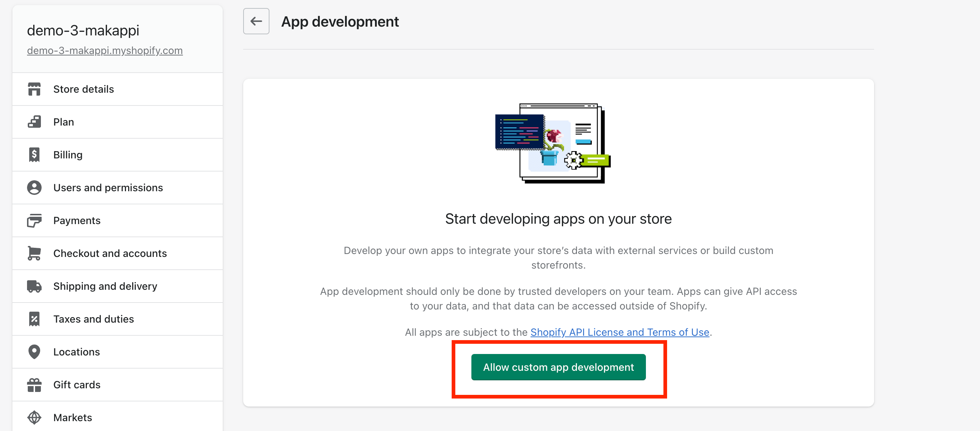The image size is (980, 431).
Task: Click the demo-3-makappi store name
Action: point(83,30)
